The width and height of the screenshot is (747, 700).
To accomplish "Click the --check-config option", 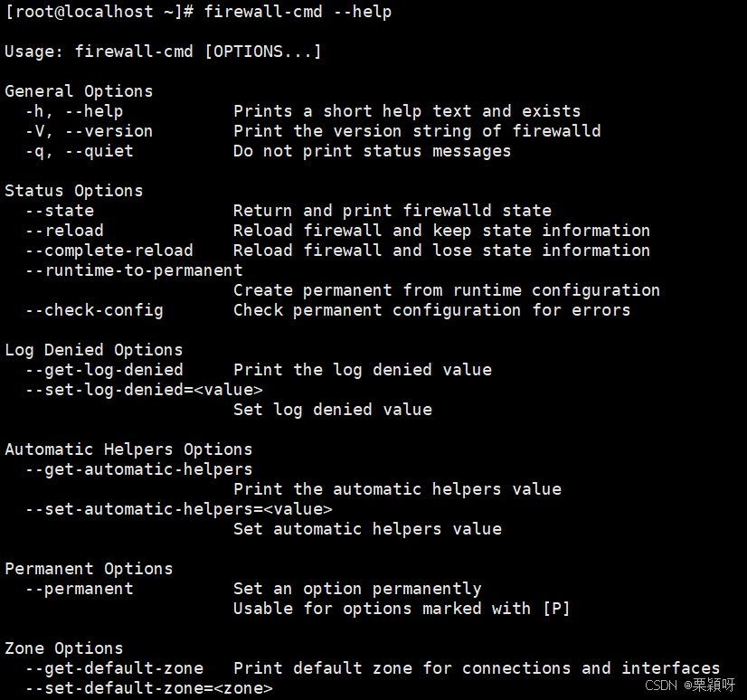I will 94,310.
